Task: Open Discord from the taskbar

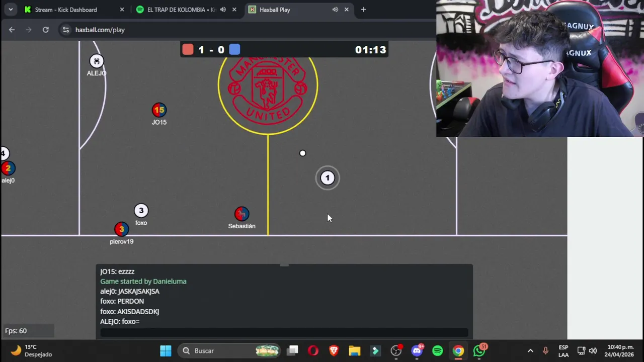Action: pos(417,351)
